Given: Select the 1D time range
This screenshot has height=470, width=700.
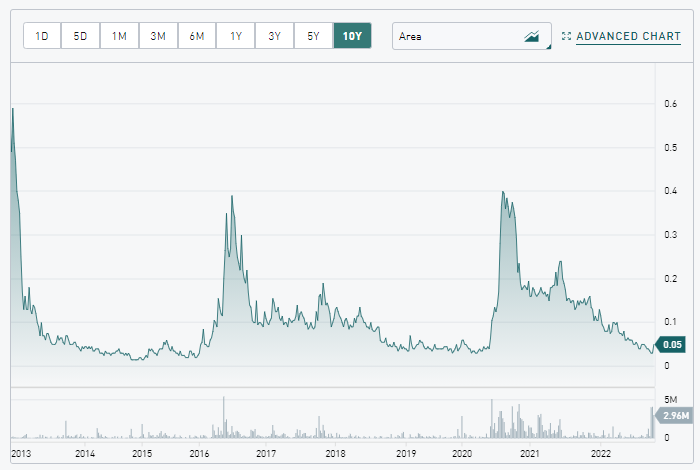Looking at the screenshot, I should 42,36.
